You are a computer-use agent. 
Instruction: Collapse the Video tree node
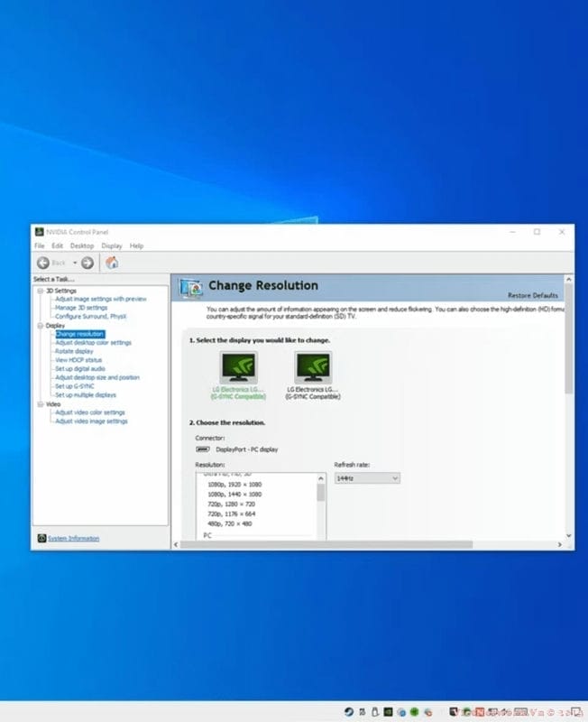click(40, 404)
